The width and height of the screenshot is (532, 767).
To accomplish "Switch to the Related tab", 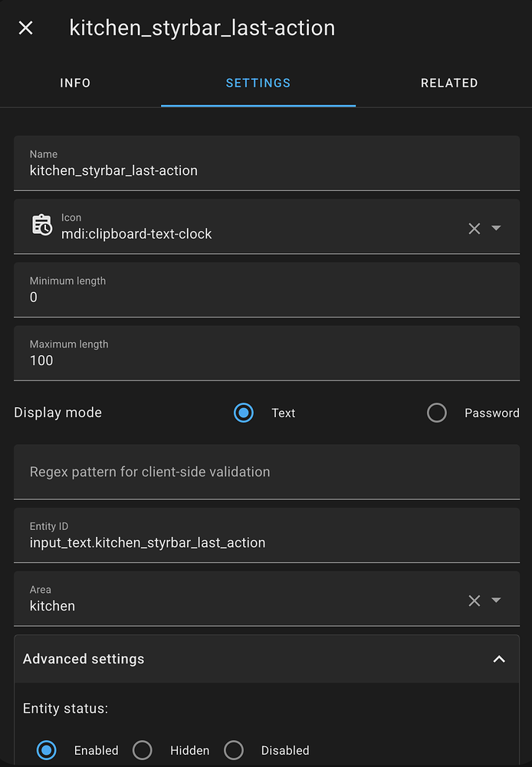I will pyautogui.click(x=449, y=83).
